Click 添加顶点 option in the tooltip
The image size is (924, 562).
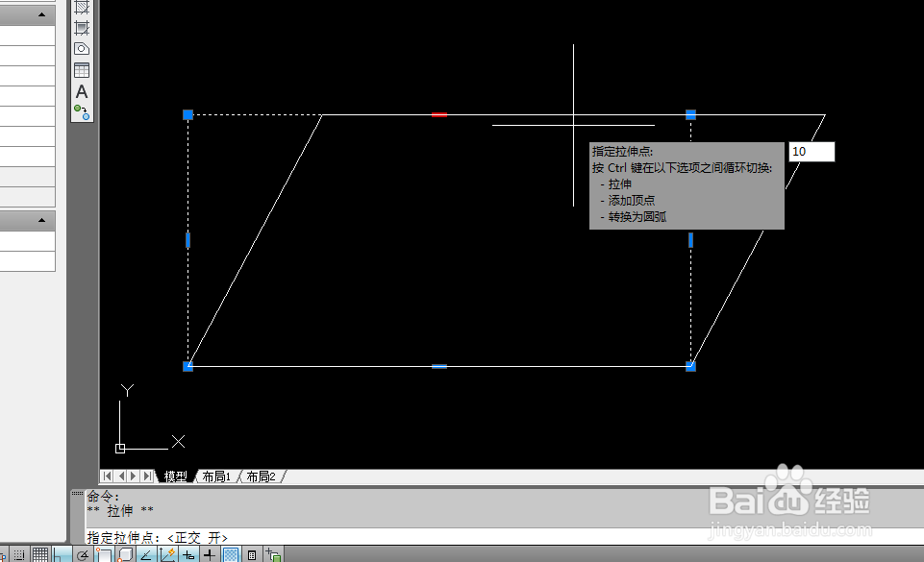(x=632, y=201)
